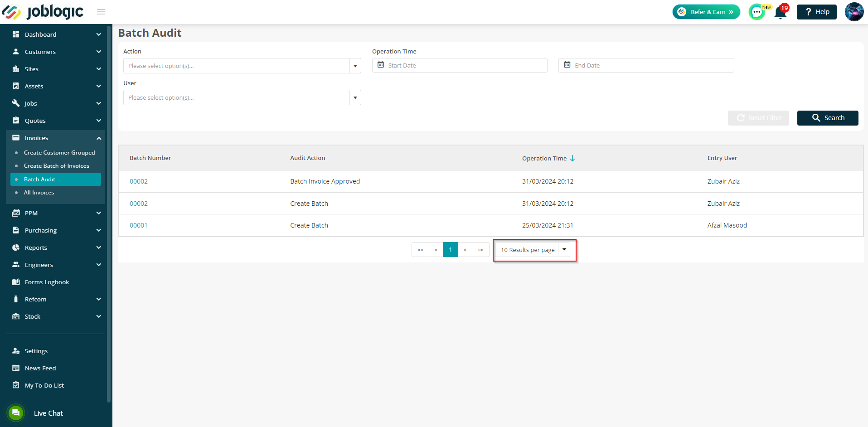Click the Quotes clipboard icon

pyautogui.click(x=16, y=121)
